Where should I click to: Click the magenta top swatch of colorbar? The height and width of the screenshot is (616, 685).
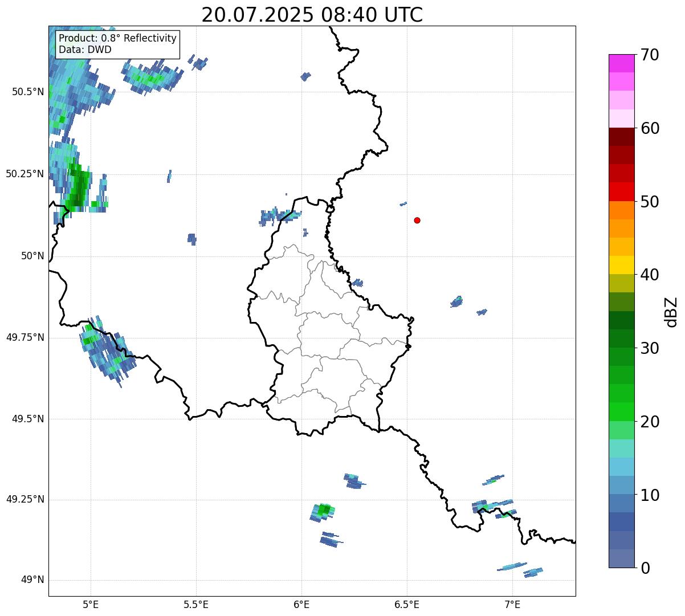(622, 63)
